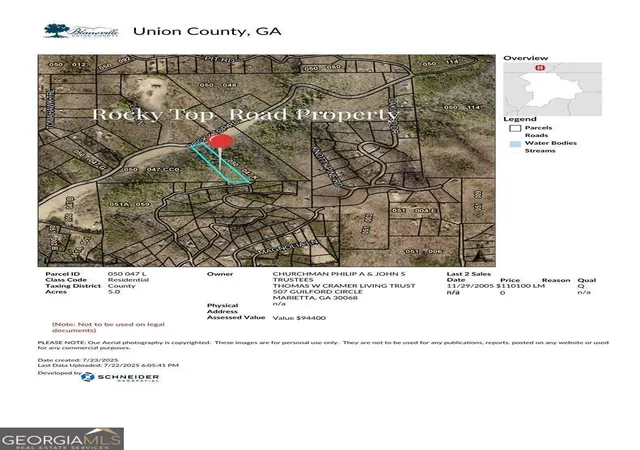
Task: Click map parcel label "050 048"
Action: click(x=218, y=85)
